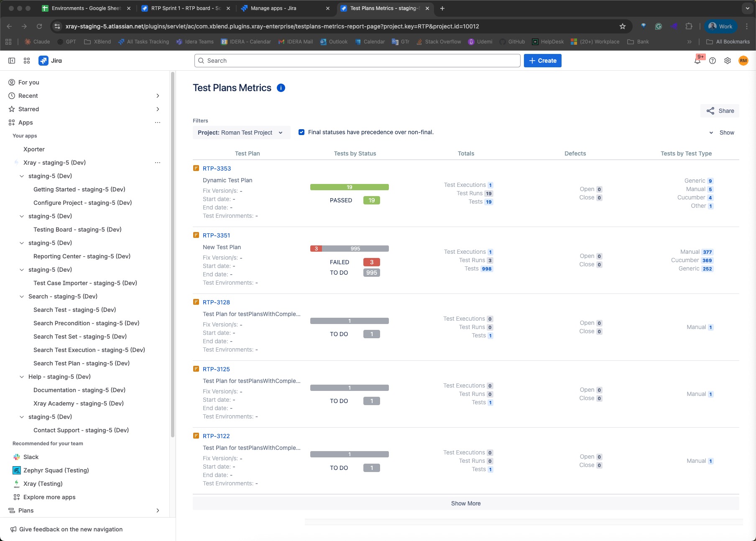The width and height of the screenshot is (756, 541).
Task: Click the Test Plans Metrics info icon
Action: click(x=281, y=88)
